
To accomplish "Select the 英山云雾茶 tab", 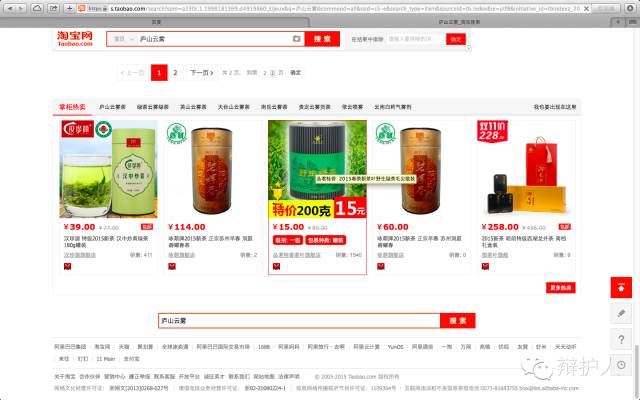I will (x=193, y=107).
